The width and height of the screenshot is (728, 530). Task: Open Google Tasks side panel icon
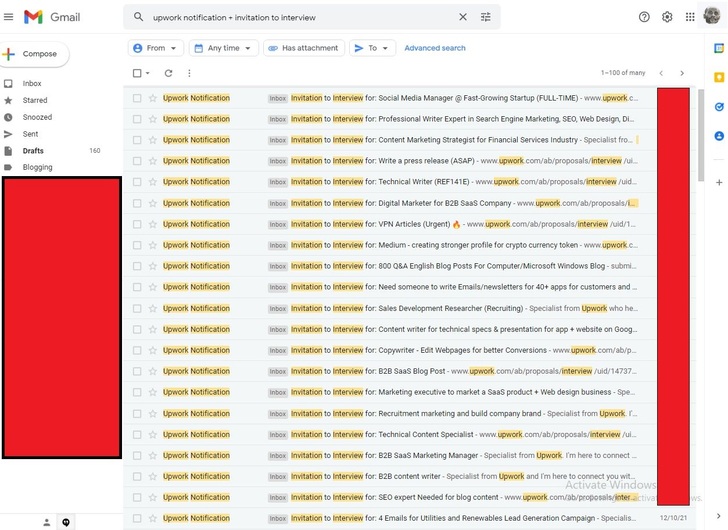719,107
